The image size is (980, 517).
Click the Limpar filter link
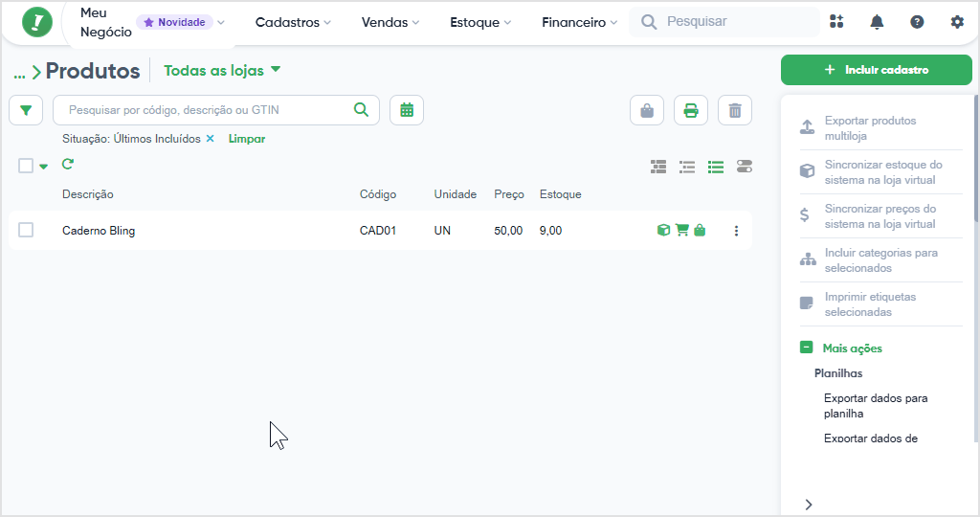coord(247,139)
